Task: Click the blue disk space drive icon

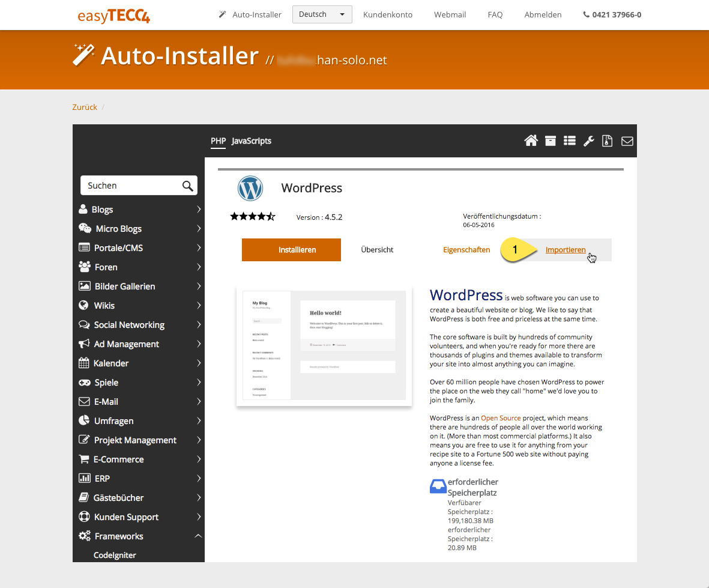Action: point(438,486)
